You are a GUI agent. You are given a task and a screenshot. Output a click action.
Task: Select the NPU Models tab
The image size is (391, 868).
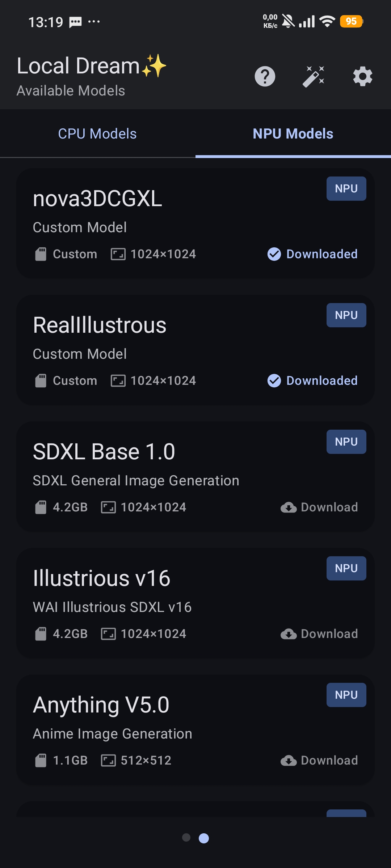tap(293, 134)
